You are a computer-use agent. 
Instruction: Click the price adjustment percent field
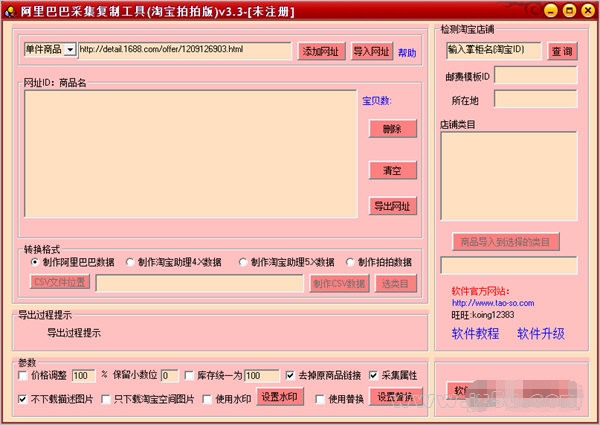(x=83, y=376)
